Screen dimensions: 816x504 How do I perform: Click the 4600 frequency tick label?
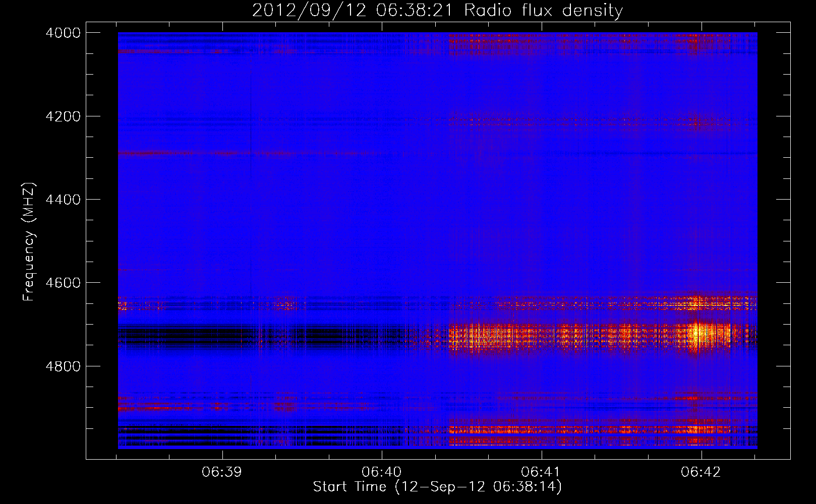pyautogui.click(x=63, y=283)
